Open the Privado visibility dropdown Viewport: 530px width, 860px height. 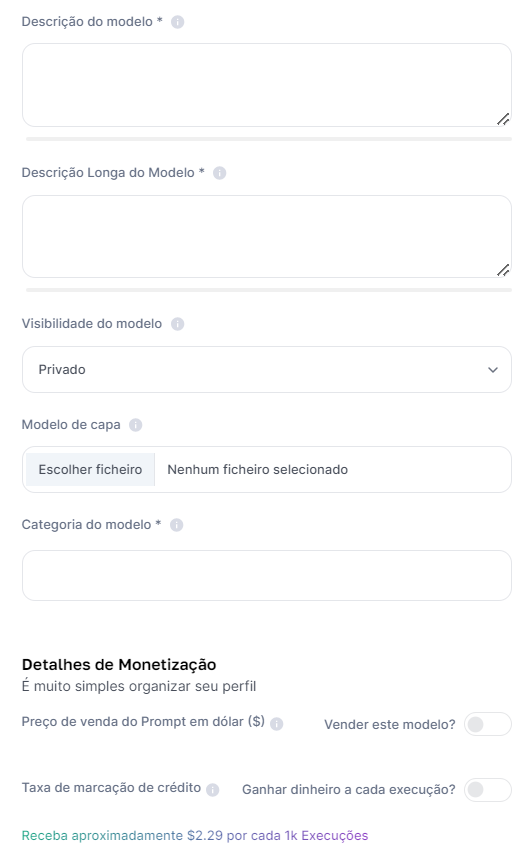[x=267, y=370]
